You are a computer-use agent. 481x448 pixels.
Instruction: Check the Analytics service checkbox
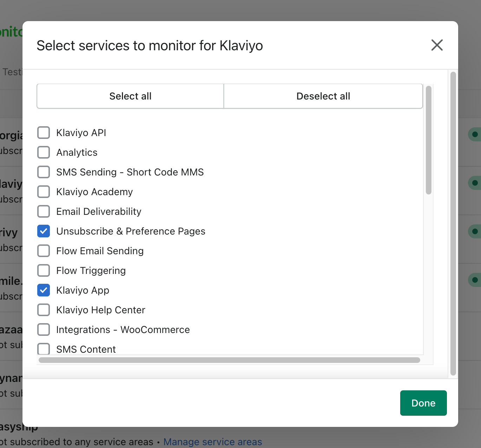(x=44, y=153)
